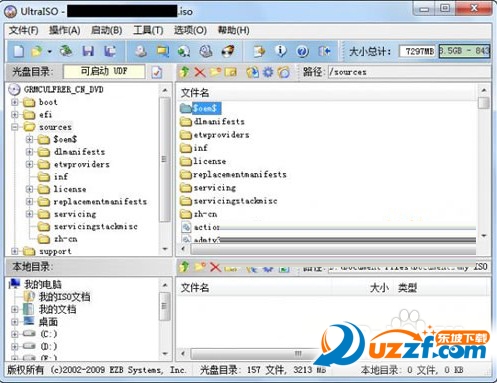Expand the 我的文档 local node
The image size is (497, 383).
[x=15, y=309]
